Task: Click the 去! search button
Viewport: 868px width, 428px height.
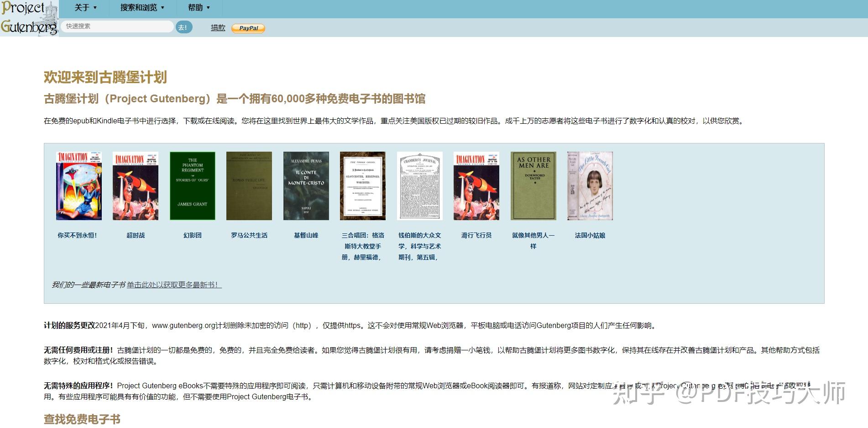Action: coord(183,27)
